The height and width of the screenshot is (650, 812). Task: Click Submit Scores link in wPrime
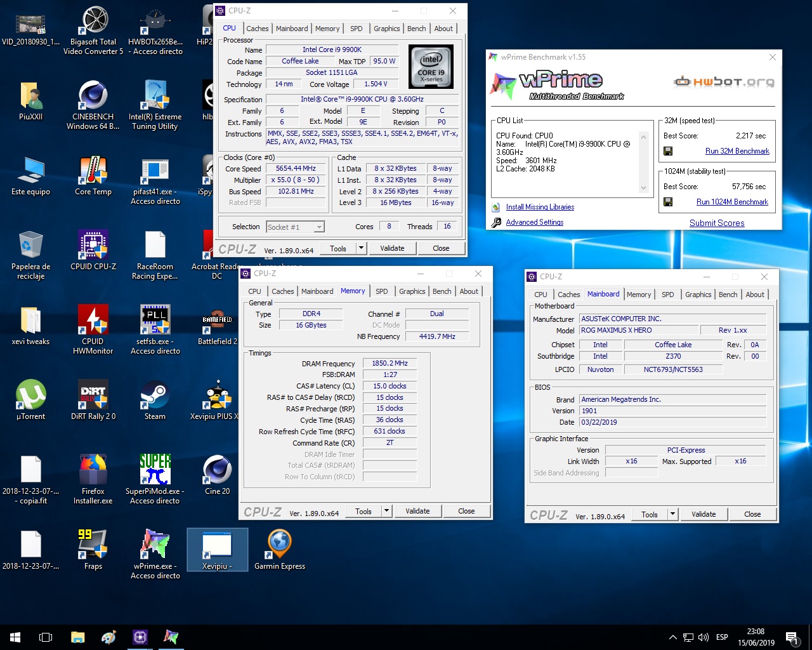[717, 223]
